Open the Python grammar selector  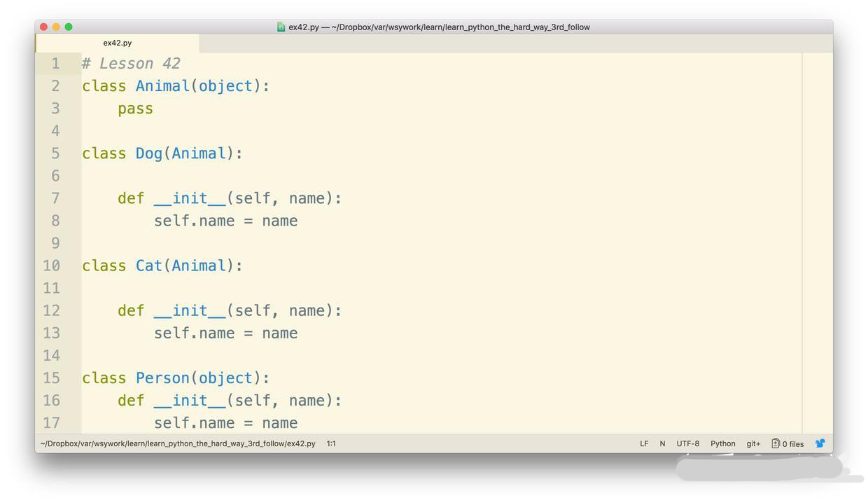click(722, 443)
